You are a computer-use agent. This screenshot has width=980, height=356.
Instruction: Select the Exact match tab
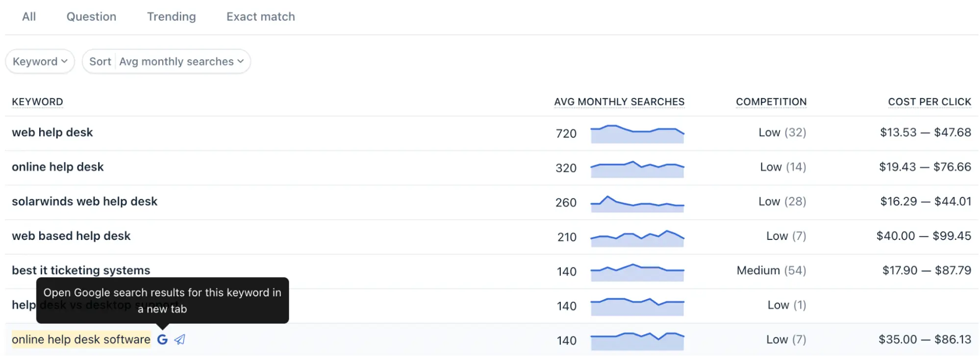[261, 17]
